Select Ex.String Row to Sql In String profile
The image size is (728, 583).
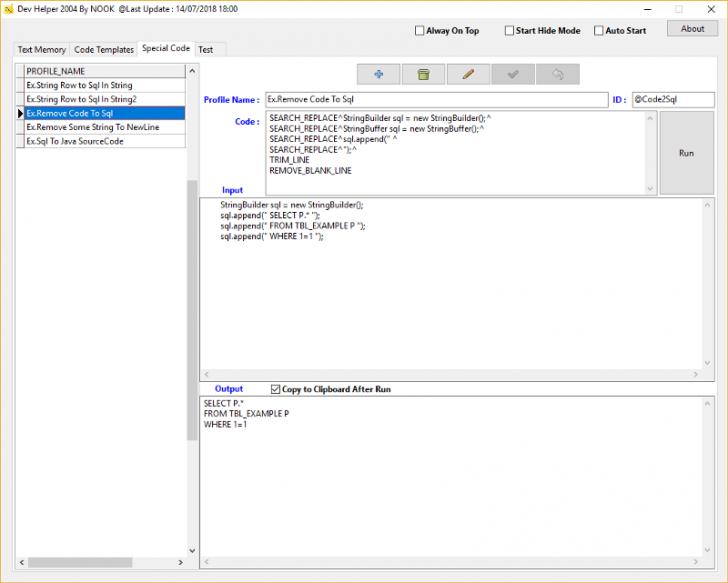click(105, 85)
